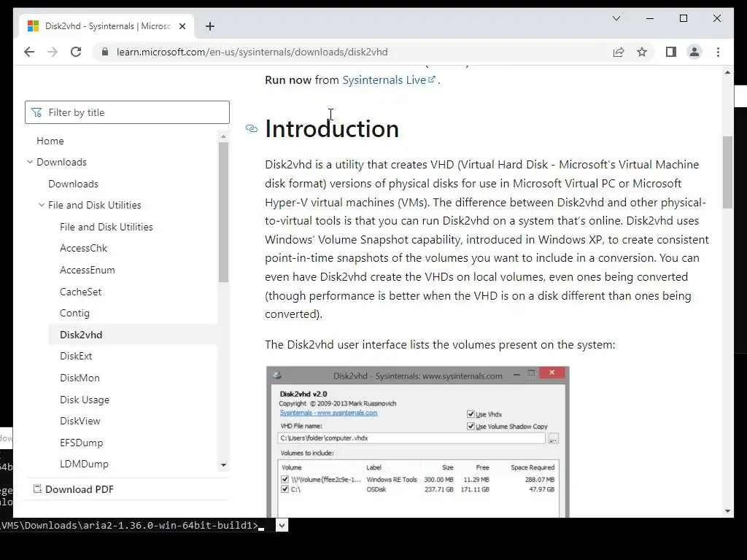Click the address bar URL
Image resolution: width=747 pixels, height=560 pixels.
point(252,52)
